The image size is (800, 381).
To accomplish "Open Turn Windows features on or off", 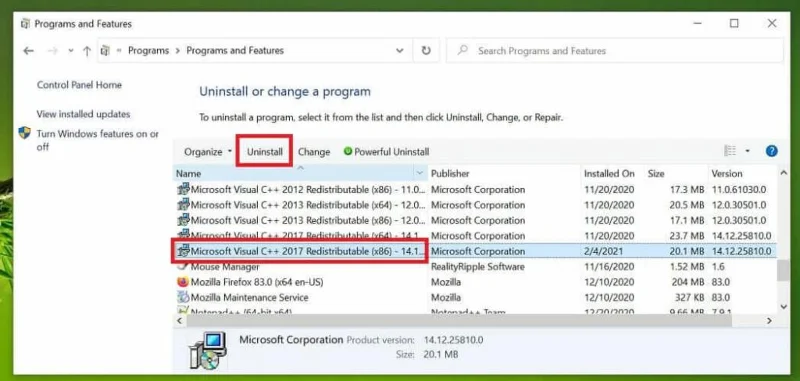I will pyautogui.click(x=97, y=141).
